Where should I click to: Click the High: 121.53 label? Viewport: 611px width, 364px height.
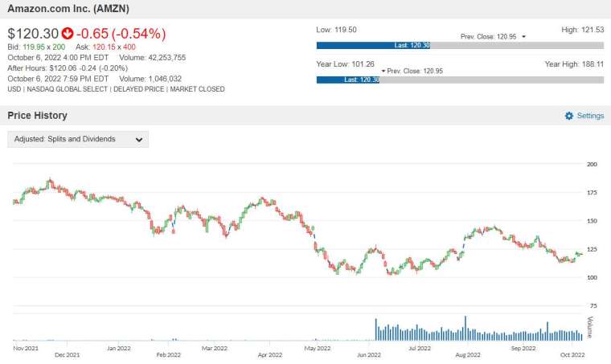[x=583, y=30]
